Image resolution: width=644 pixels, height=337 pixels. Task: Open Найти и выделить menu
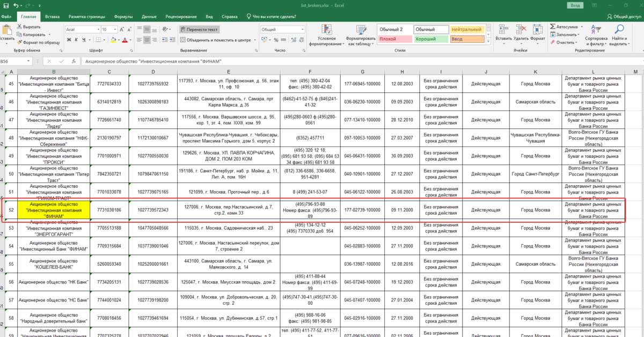click(619, 35)
